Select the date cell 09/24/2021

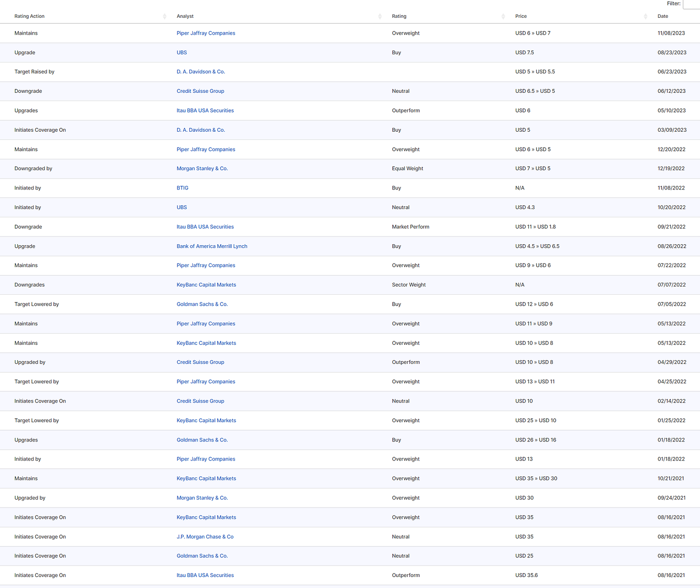tap(672, 498)
